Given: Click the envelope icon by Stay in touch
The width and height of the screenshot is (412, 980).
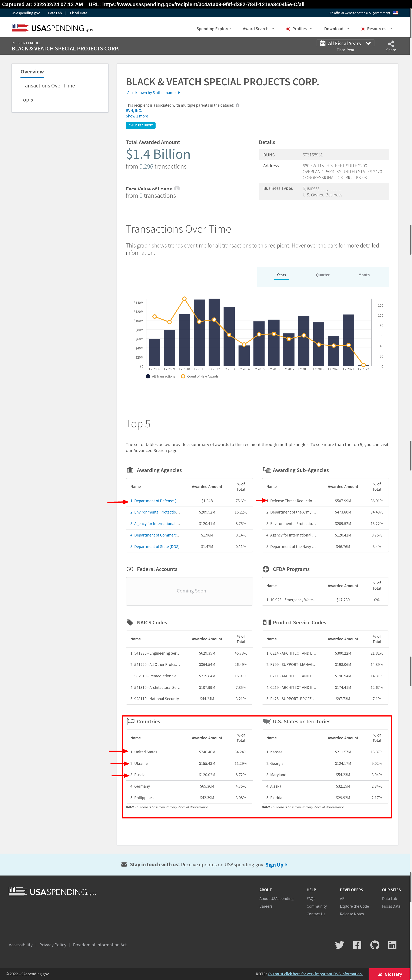Looking at the screenshot, I should pyautogui.click(x=124, y=864).
